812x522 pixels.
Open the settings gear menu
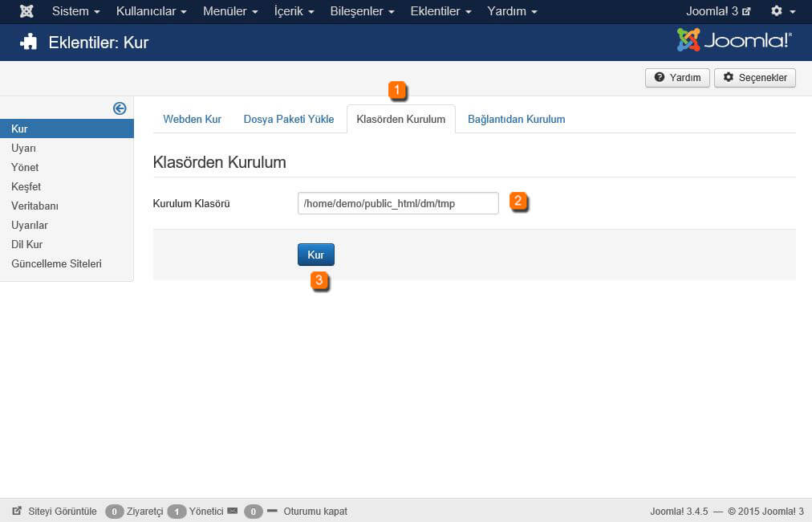pos(782,11)
